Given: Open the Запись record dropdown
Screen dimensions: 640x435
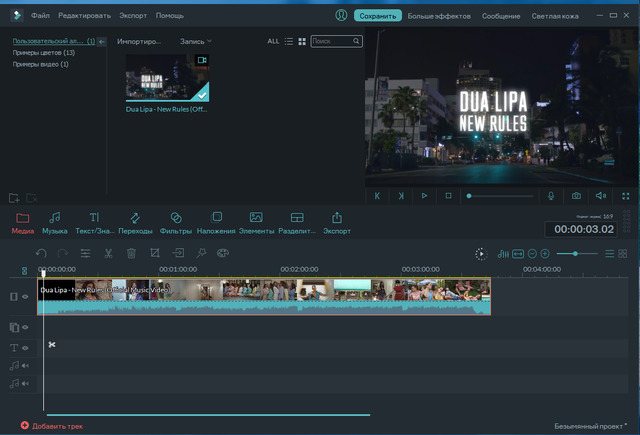Looking at the screenshot, I should (x=196, y=42).
